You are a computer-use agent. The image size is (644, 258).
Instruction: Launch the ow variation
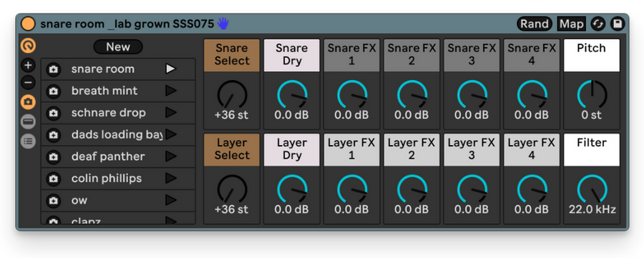tap(171, 200)
